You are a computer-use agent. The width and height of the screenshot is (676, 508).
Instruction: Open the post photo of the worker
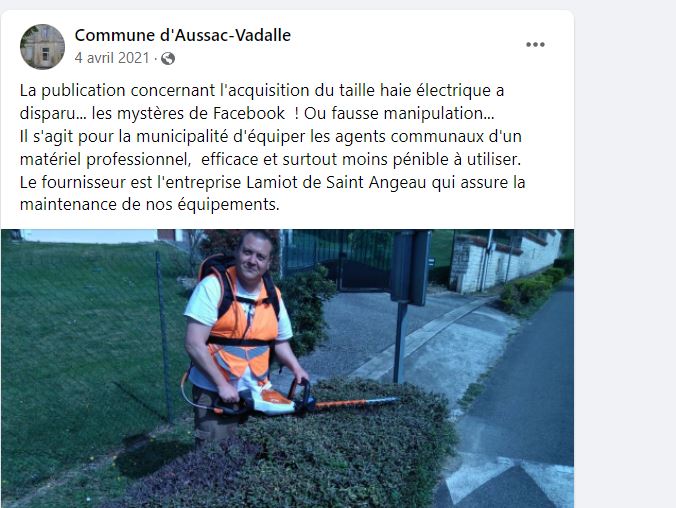click(287, 368)
